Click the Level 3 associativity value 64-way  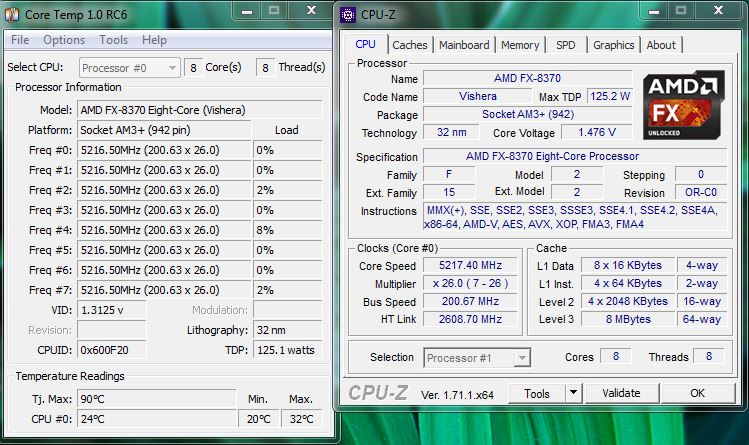point(702,319)
